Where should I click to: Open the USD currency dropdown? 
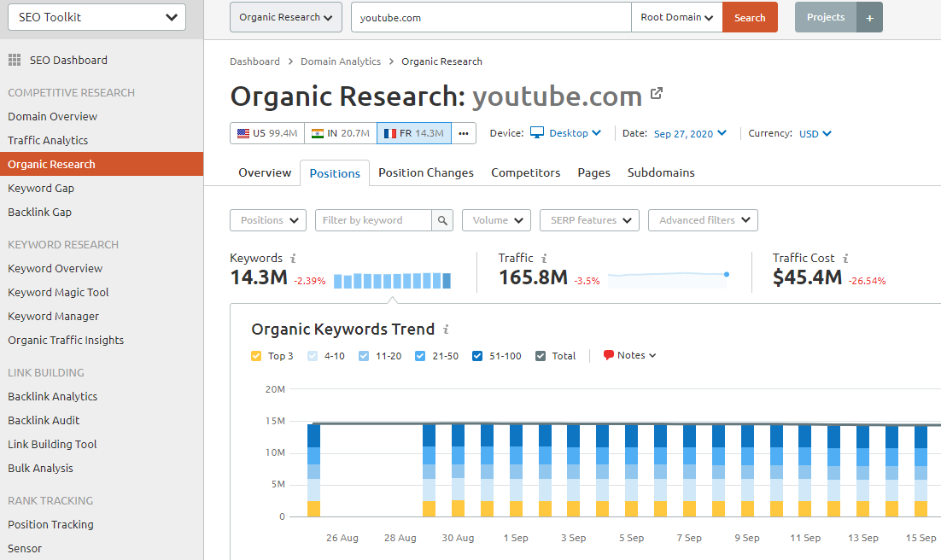[815, 133]
